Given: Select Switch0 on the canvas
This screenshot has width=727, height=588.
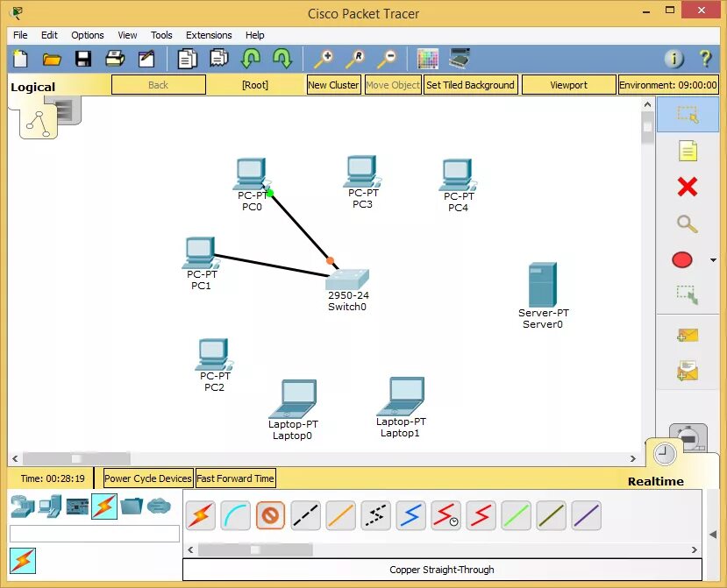Looking at the screenshot, I should pyautogui.click(x=346, y=280).
